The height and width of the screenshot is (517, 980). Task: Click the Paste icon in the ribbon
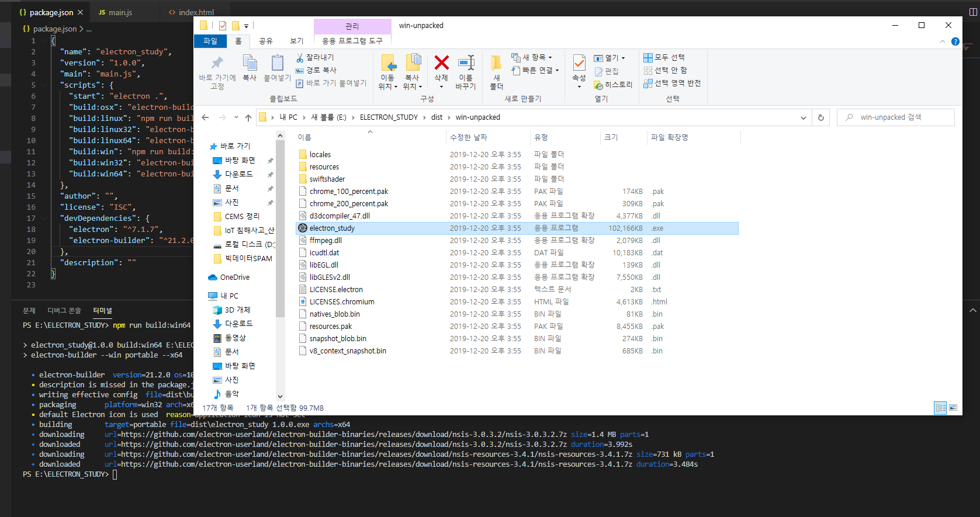(277, 63)
